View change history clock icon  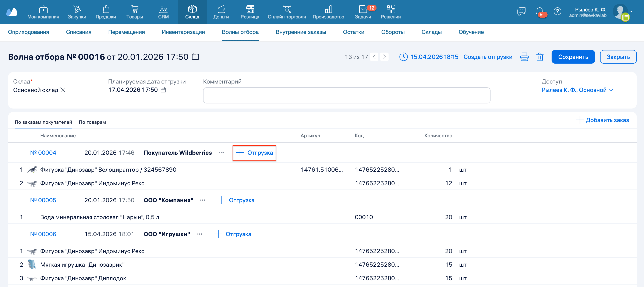[403, 57]
